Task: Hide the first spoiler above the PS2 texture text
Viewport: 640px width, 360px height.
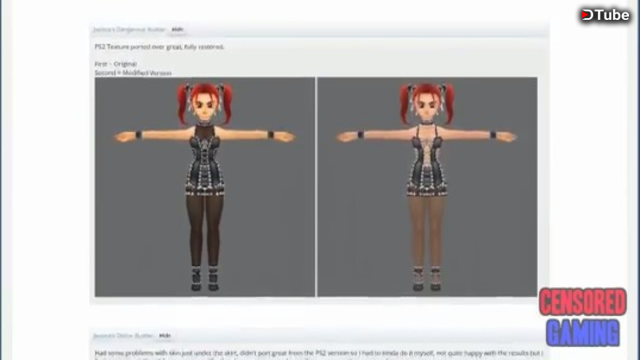Action: (x=178, y=29)
